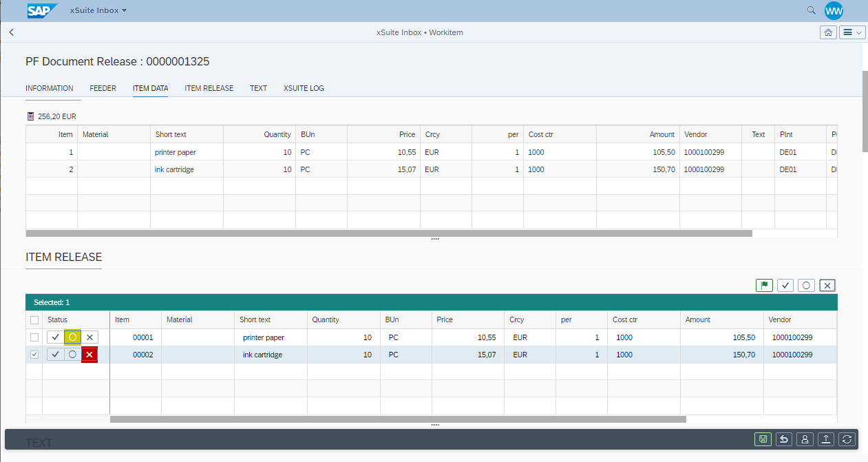Click the green flag icon above item release table

pyautogui.click(x=764, y=285)
